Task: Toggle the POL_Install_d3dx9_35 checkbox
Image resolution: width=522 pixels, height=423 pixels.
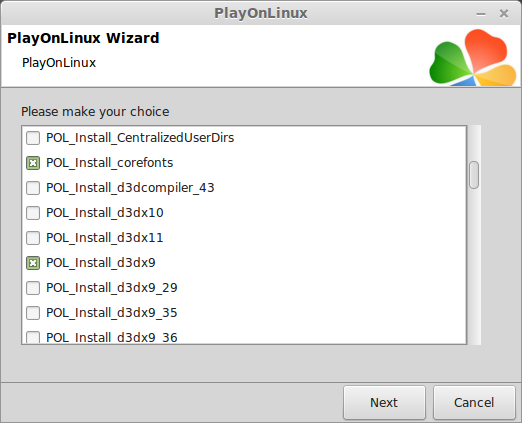Action: 33,313
